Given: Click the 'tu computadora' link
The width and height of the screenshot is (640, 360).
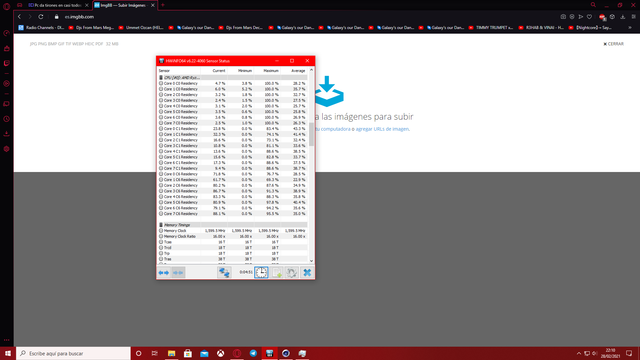Looking at the screenshot, I should [332, 129].
